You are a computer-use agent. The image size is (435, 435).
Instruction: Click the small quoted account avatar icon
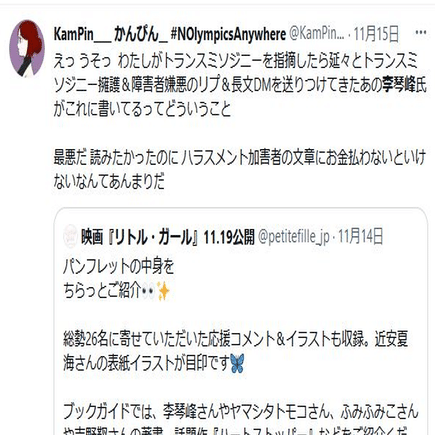[70, 236]
